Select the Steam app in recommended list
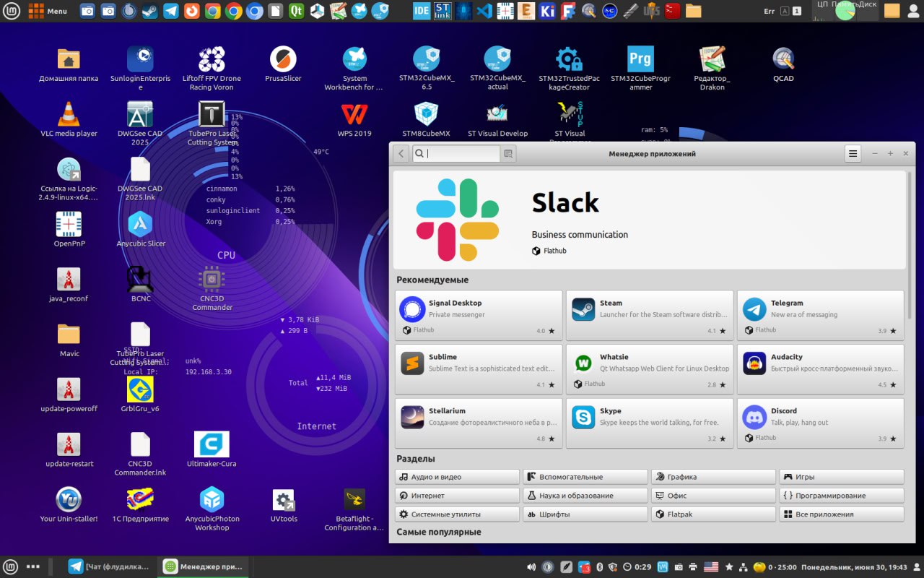Image resolution: width=924 pixels, height=578 pixels. tap(649, 316)
